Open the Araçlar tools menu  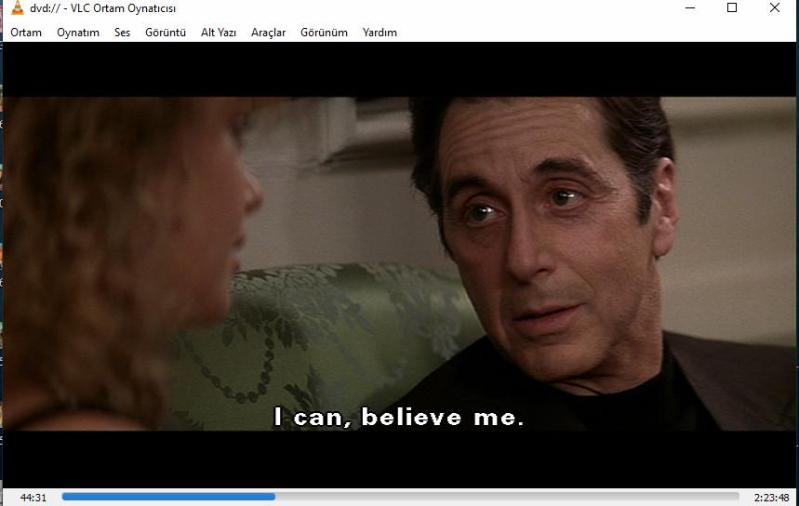click(x=268, y=32)
